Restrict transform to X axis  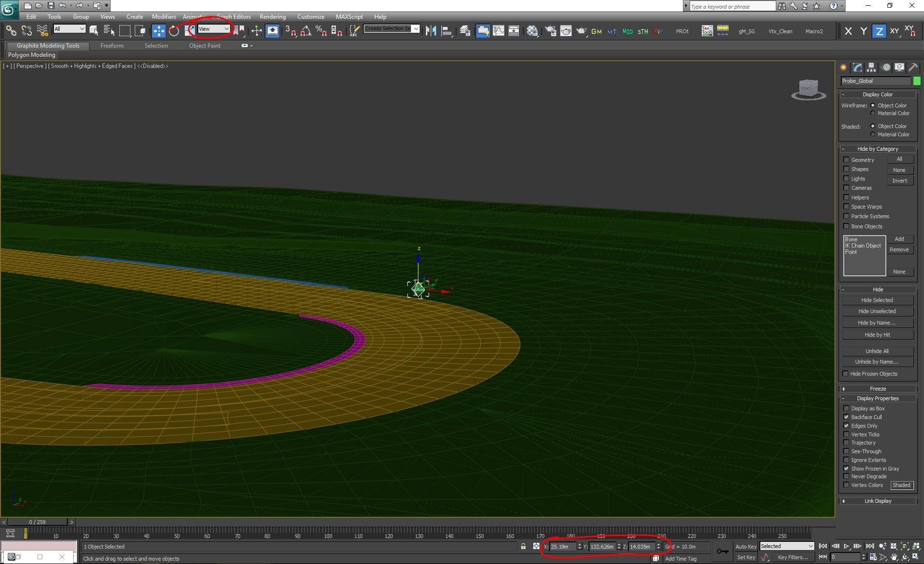coord(848,31)
